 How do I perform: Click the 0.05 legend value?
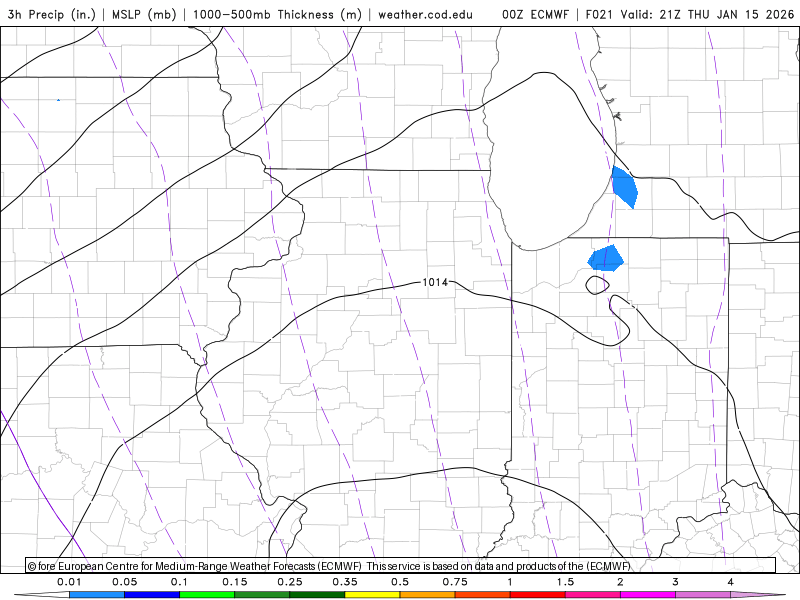coord(124,582)
